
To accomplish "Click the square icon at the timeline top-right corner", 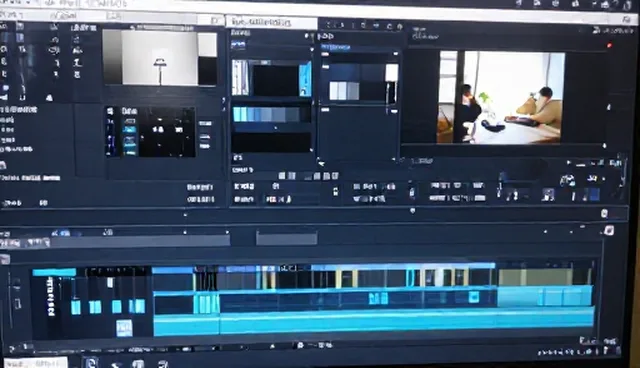I will pyautogui.click(x=609, y=231).
